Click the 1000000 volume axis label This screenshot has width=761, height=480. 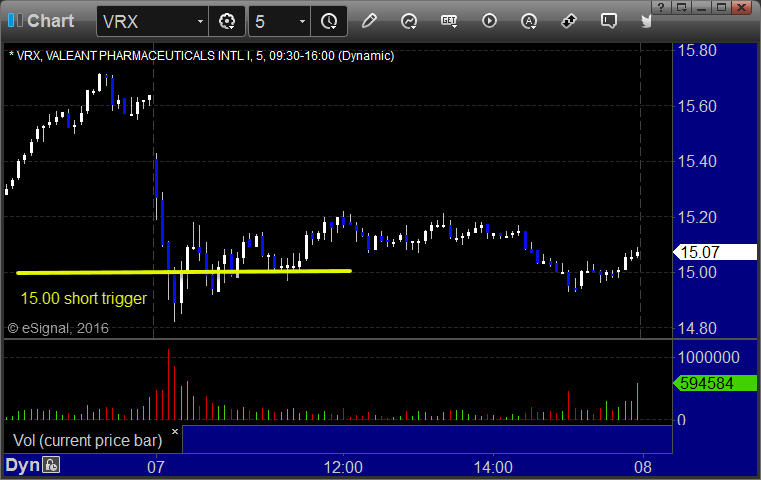(x=709, y=358)
